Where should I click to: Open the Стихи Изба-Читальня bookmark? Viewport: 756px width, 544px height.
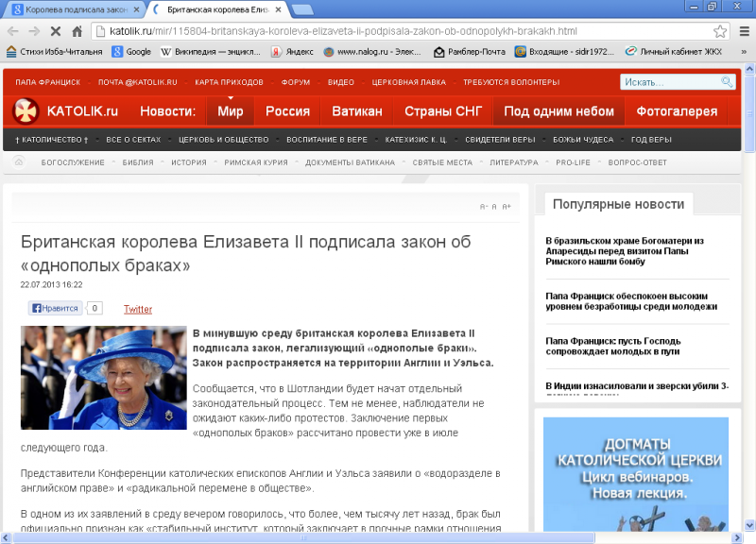pos(54,52)
